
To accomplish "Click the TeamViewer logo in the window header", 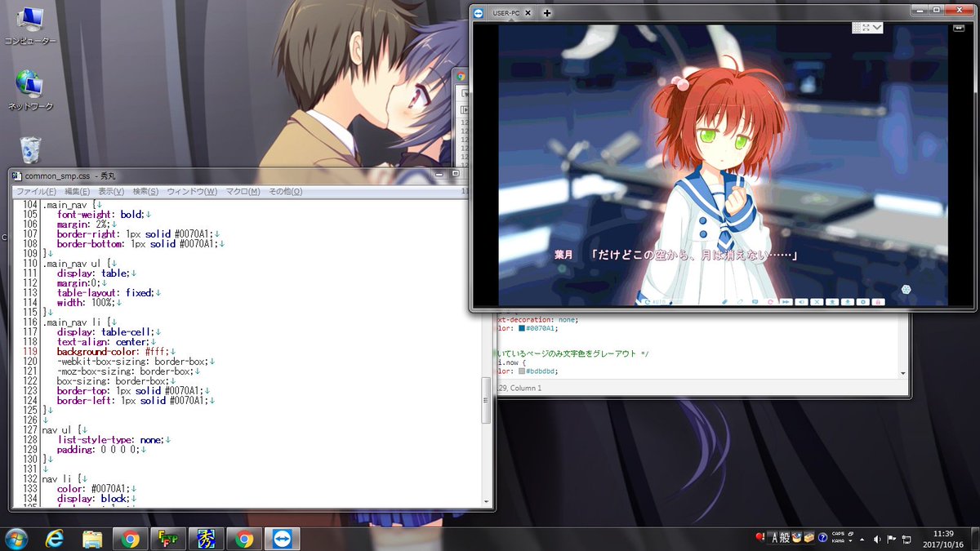I will pos(479,13).
